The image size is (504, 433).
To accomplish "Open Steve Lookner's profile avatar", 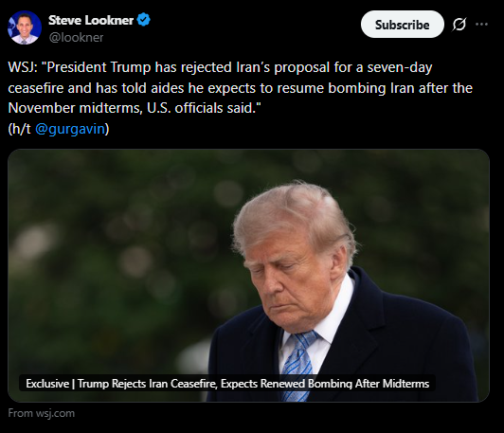I will click(x=25, y=27).
